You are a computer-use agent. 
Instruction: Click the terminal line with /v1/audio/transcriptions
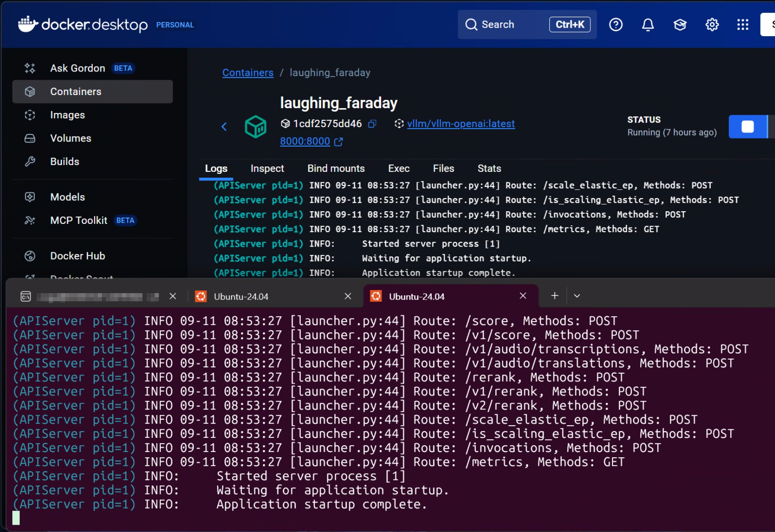tap(380, 349)
